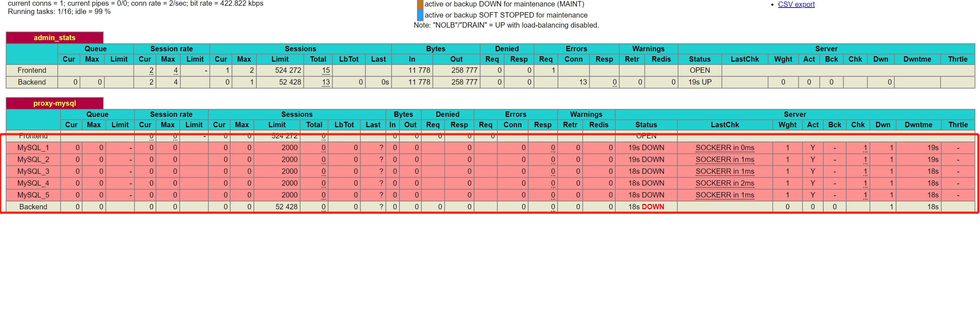Click the 'Dwntme' column header in admin_stats table
980x310 pixels.
coord(917,59)
